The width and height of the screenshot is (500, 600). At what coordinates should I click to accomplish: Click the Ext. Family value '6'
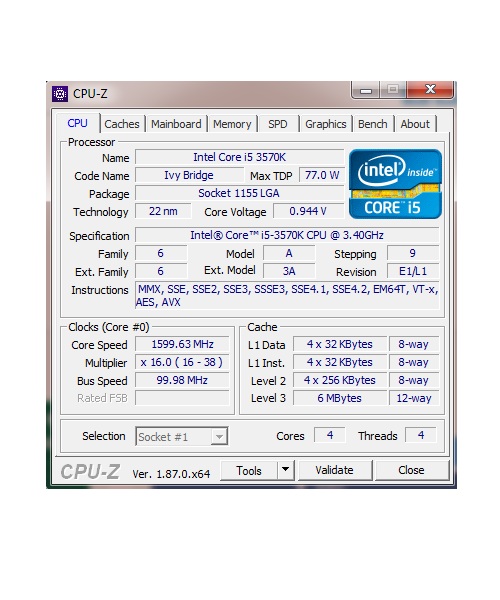pos(161,271)
